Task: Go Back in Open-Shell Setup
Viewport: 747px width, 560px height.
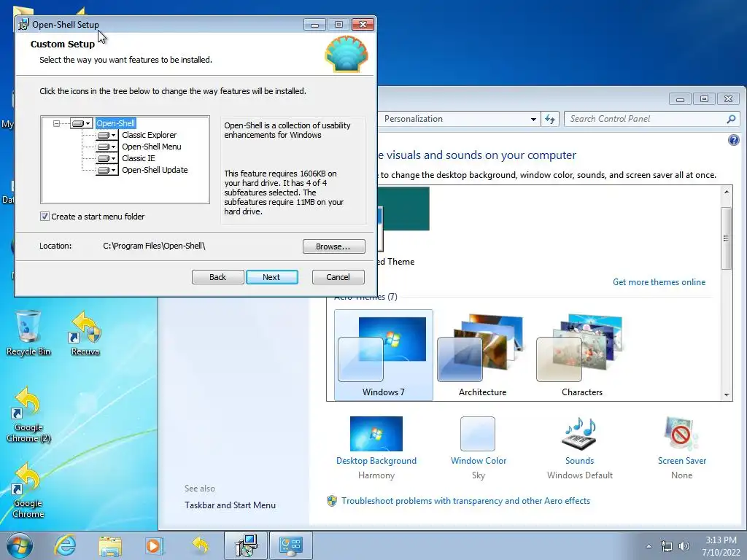Action: (217, 277)
